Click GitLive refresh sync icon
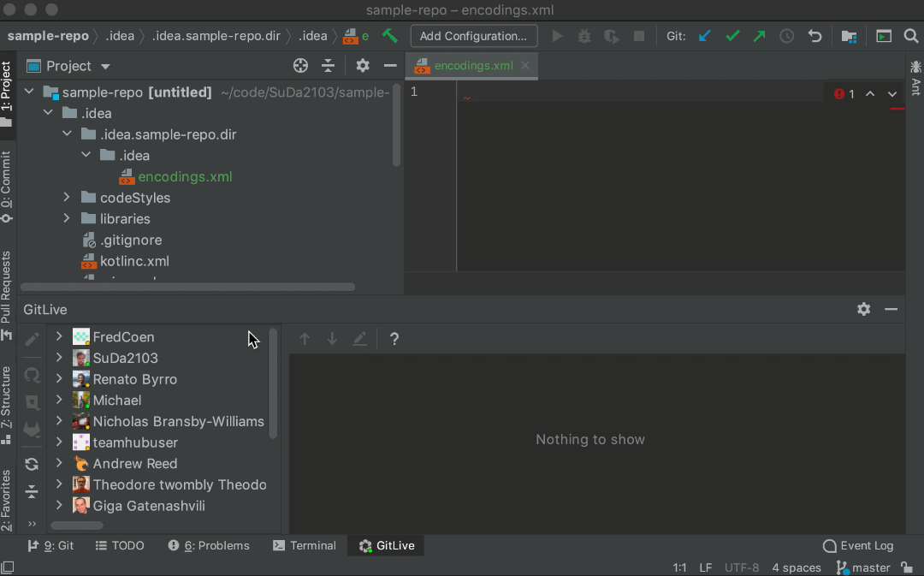The width and height of the screenshot is (924, 576). click(32, 464)
